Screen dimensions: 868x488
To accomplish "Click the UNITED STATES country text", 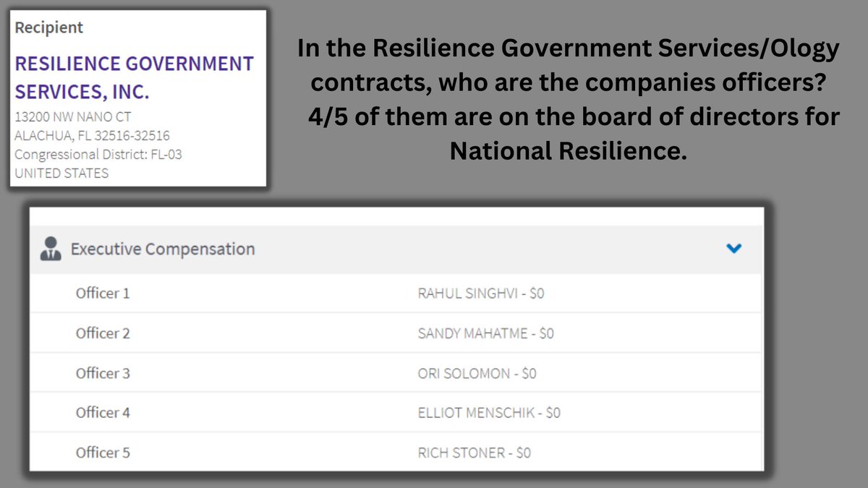I will (x=61, y=173).
